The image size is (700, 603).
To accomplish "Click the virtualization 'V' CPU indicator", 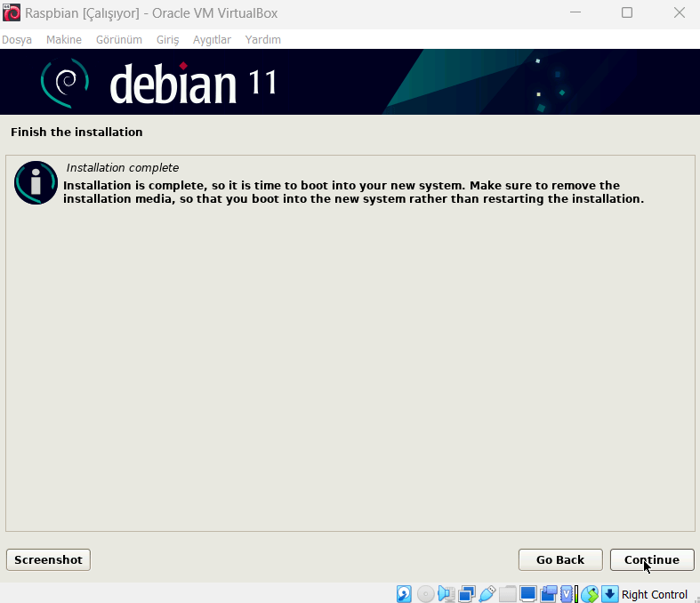I will pyautogui.click(x=567, y=594).
